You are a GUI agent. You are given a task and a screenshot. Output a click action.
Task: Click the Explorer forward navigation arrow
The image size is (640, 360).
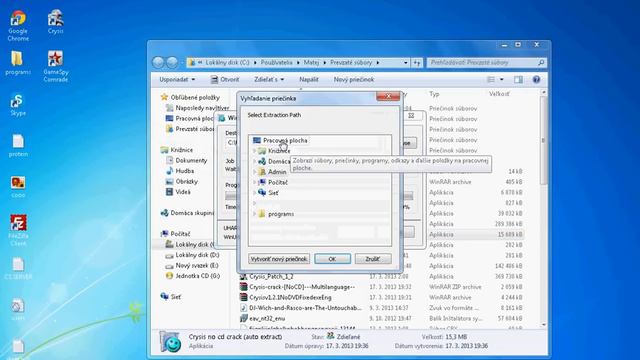(172, 62)
